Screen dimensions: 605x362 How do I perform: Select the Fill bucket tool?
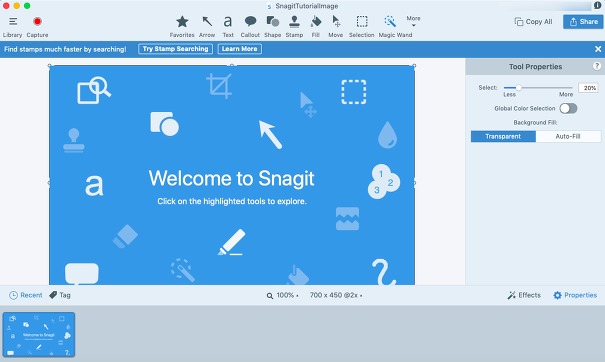[316, 26]
